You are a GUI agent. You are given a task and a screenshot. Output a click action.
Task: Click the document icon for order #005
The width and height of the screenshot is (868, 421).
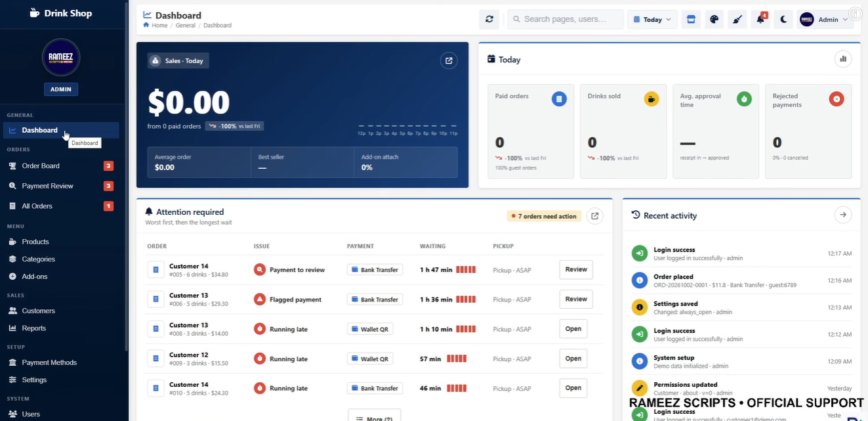pyautogui.click(x=155, y=269)
